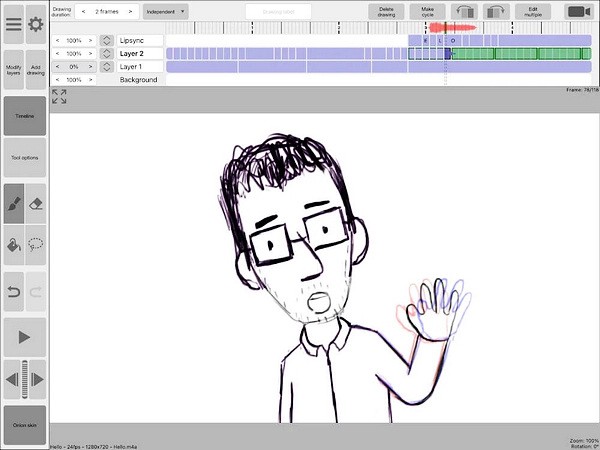
Task: Select the Background layer label
Action: pyautogui.click(x=139, y=79)
